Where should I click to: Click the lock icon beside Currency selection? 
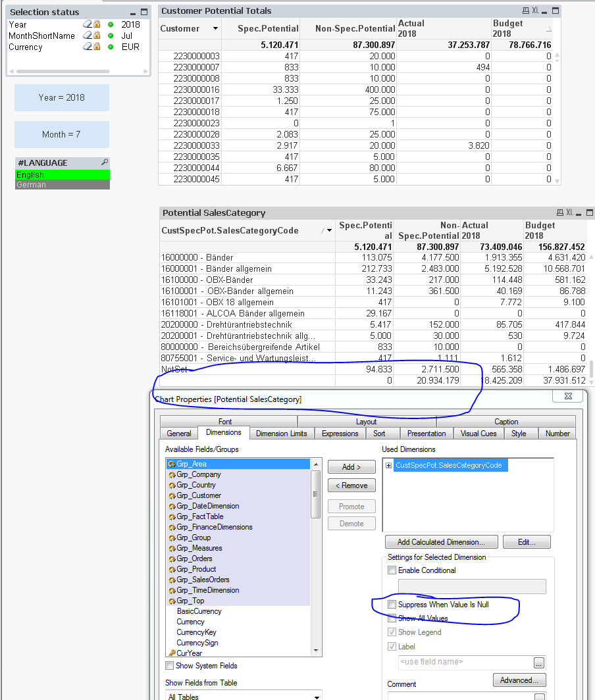pyautogui.click(x=97, y=47)
